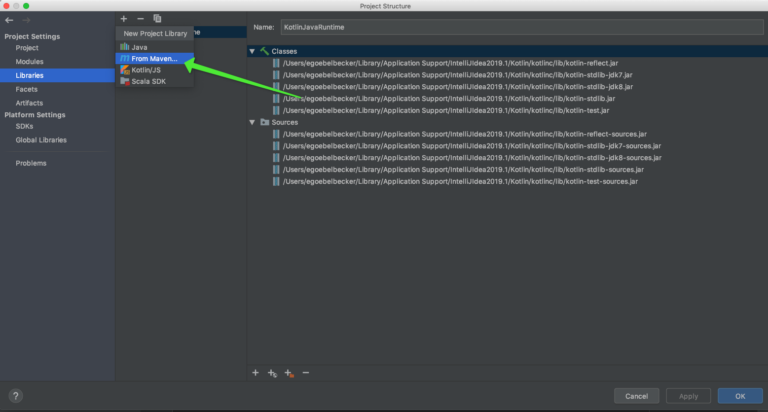Open Modules in Project Settings

click(29, 61)
